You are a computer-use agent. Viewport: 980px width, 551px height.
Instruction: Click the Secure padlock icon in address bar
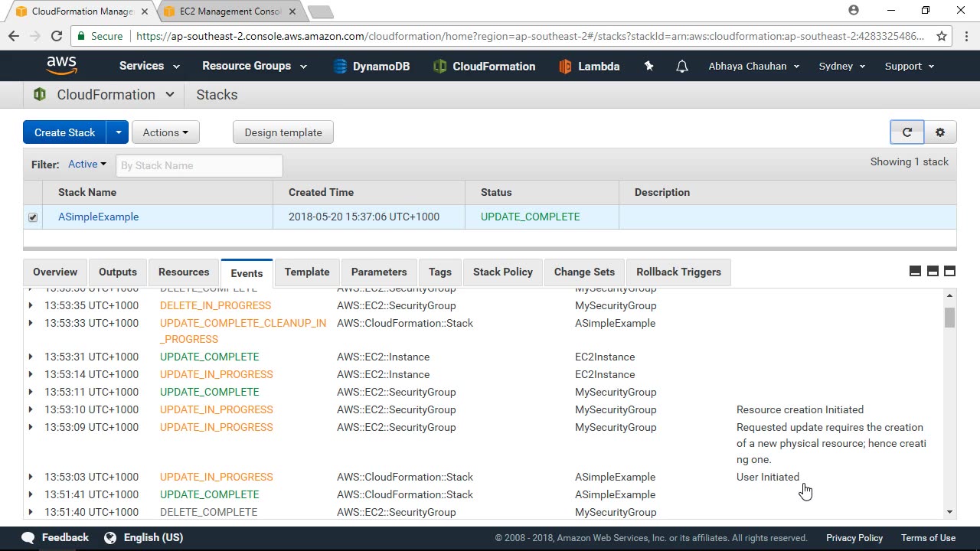(x=82, y=36)
